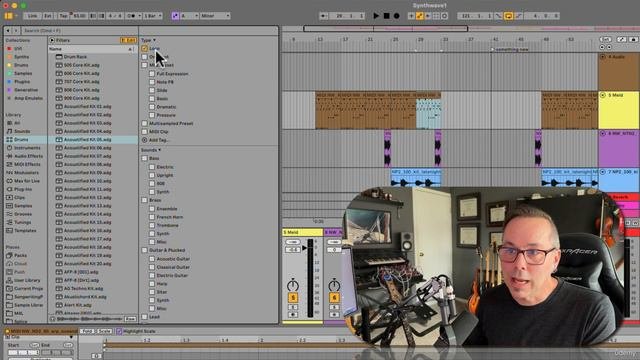Click the Stop transport button
This screenshot has width=640, height=360.
coord(386,16)
